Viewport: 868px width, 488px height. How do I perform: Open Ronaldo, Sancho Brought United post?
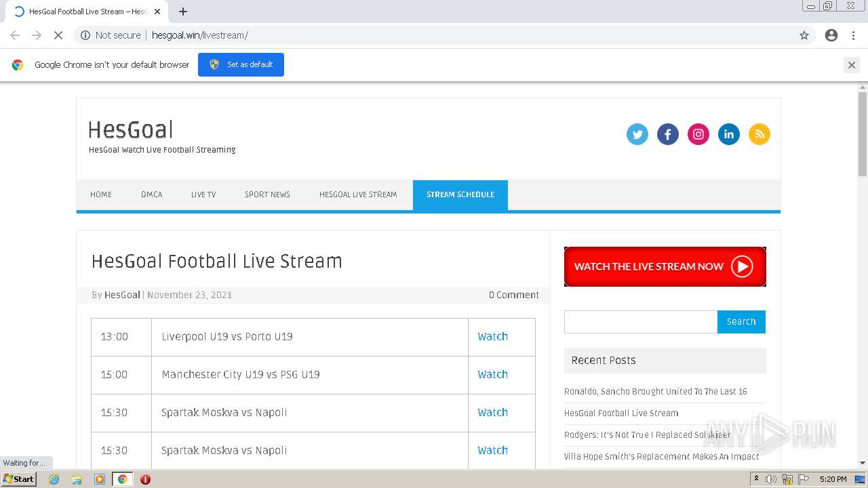pos(656,392)
